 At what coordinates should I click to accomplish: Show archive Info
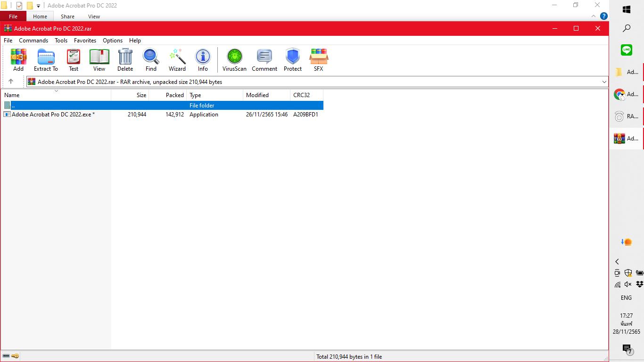point(203,59)
